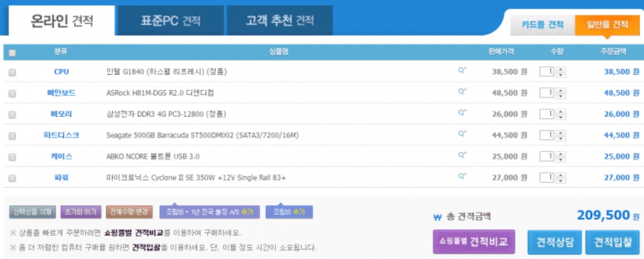This screenshot has width=644, height=259.
Task: Click the 판매가격 column header
Action: click(501, 51)
